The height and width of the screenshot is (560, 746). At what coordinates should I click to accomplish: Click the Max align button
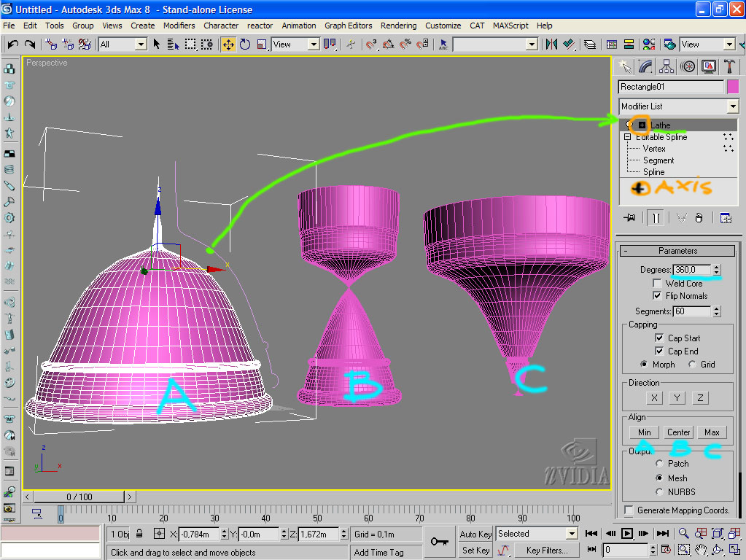coord(712,432)
